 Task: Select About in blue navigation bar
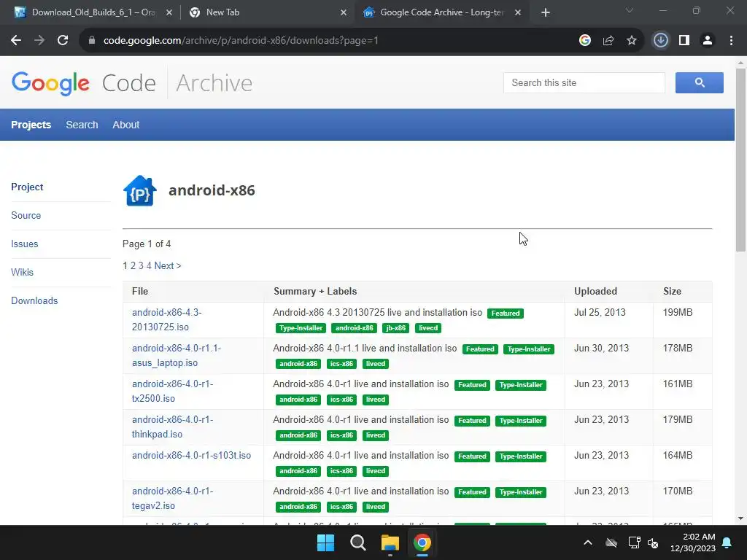125,125
